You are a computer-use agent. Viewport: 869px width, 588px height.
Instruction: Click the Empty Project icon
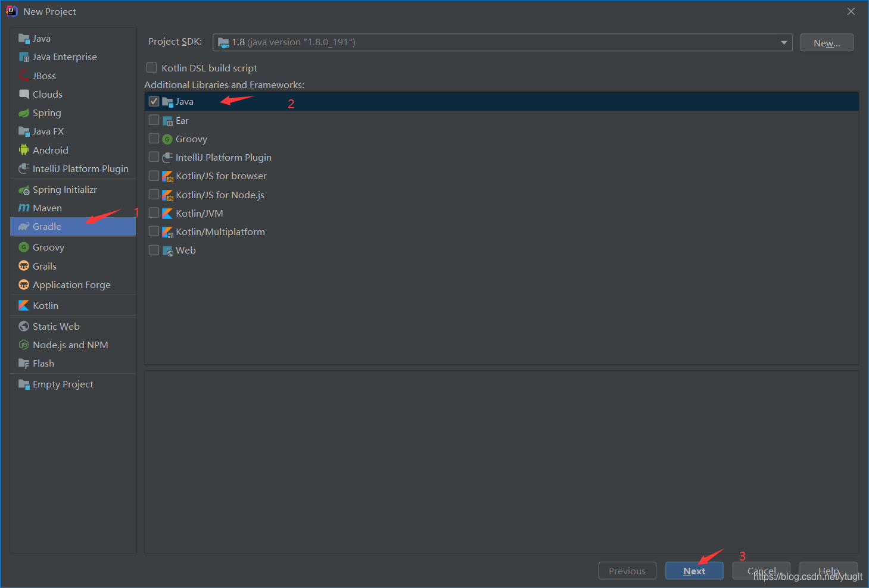point(24,384)
